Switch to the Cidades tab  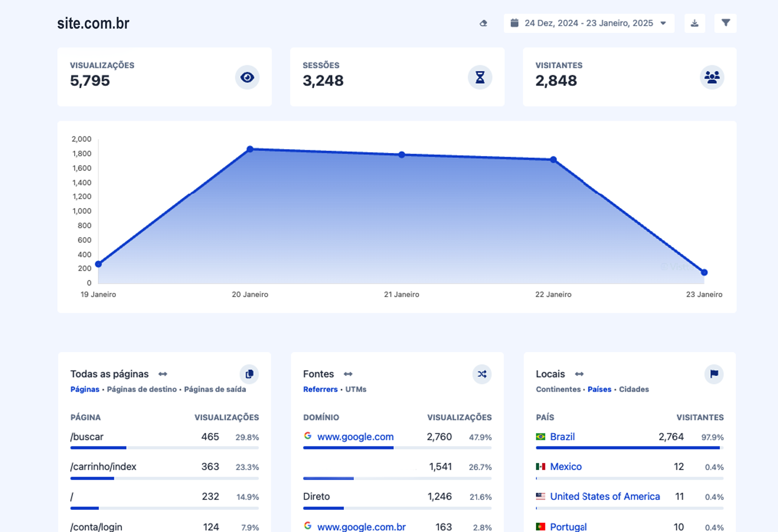pyautogui.click(x=634, y=389)
